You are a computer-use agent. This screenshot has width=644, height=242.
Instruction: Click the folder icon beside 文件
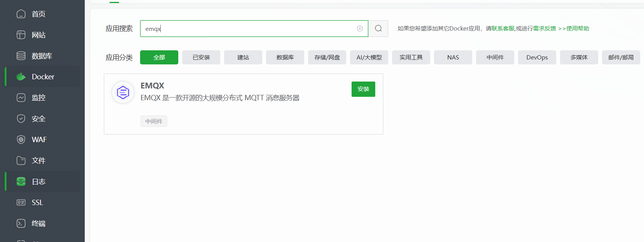(x=21, y=161)
